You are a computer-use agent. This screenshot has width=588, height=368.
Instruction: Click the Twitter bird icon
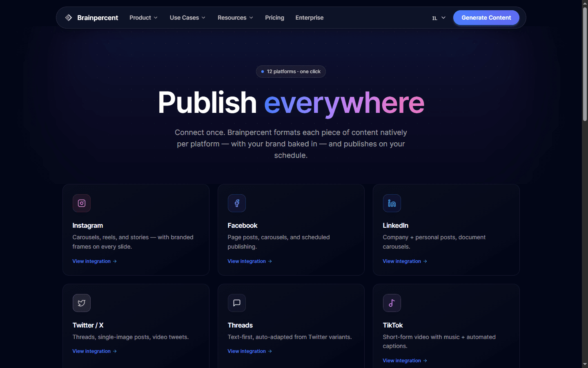click(82, 303)
